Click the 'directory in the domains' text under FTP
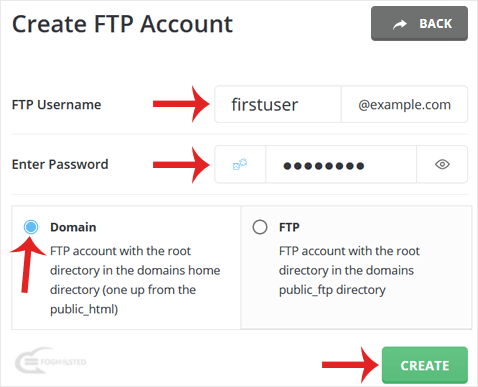The height and width of the screenshot is (387, 478). [x=346, y=270]
